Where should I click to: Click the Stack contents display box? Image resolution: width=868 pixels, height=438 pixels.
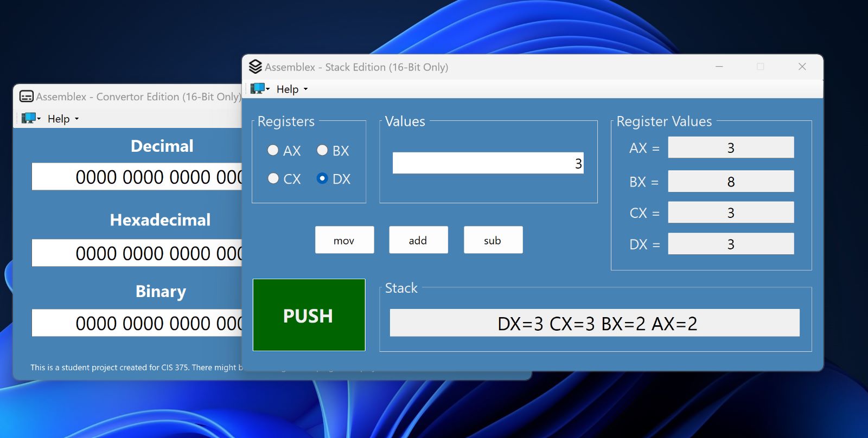(595, 323)
